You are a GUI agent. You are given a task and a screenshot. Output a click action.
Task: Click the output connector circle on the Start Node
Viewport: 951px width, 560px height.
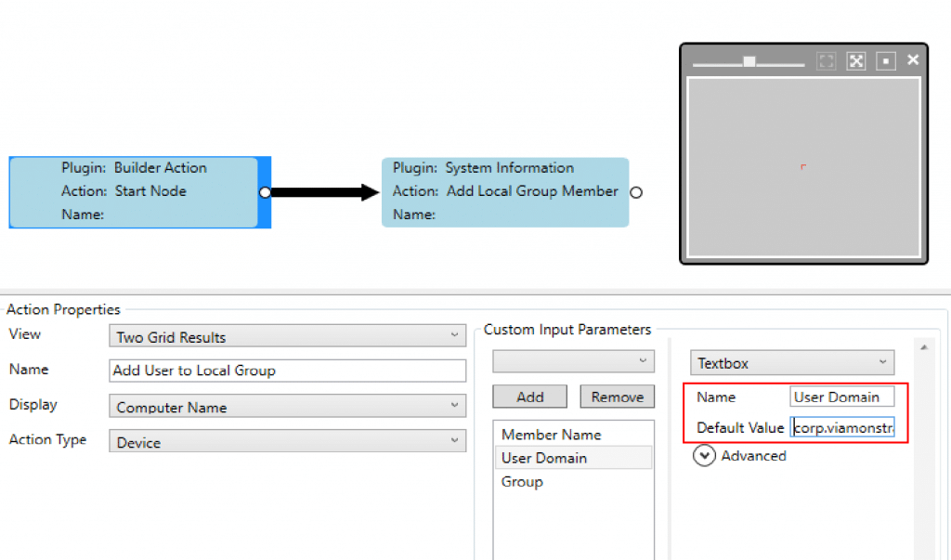pyautogui.click(x=266, y=192)
